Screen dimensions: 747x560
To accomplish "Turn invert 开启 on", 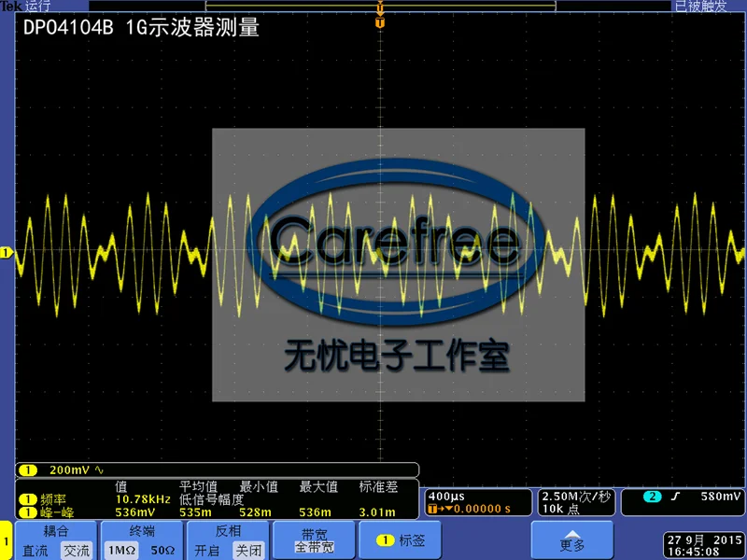I will point(206,551).
